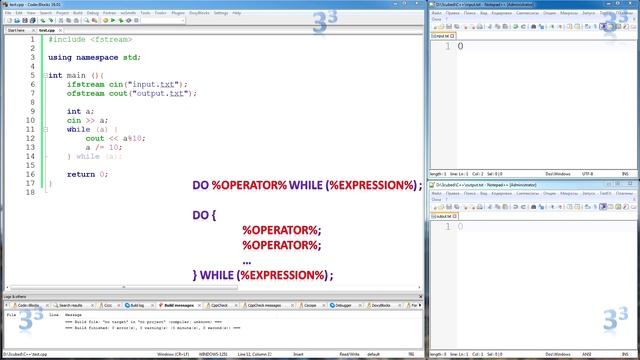Switch to CppCheck messages tab
640x360 pixels.
tap(264, 305)
